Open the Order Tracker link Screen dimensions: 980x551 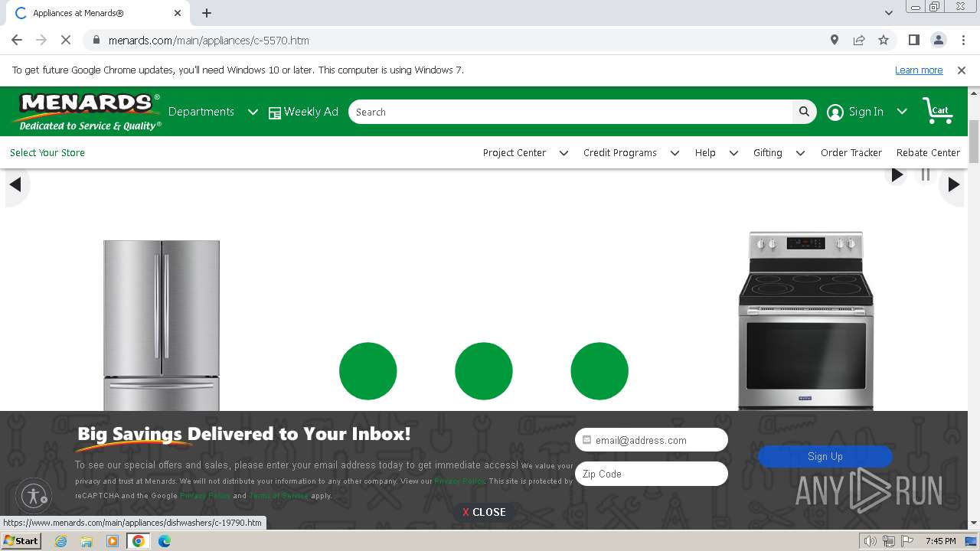pyautogui.click(x=851, y=152)
